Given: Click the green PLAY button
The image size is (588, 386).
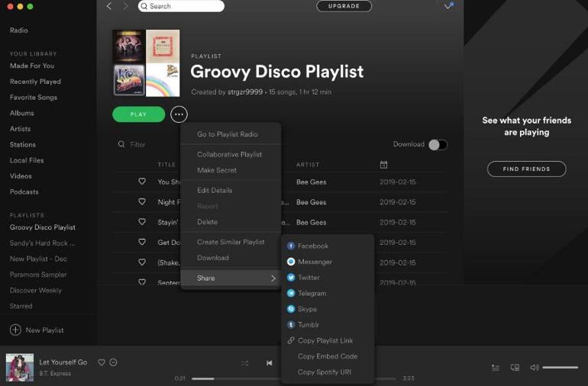Looking at the screenshot, I should point(138,114).
